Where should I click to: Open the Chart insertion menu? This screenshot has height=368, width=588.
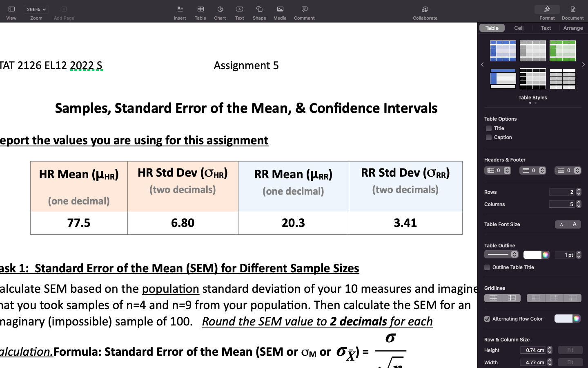[x=220, y=11]
